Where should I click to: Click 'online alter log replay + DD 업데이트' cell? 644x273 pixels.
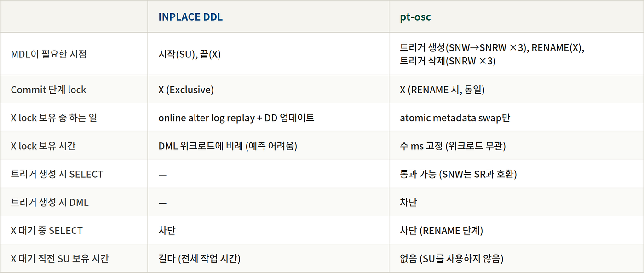click(236, 118)
